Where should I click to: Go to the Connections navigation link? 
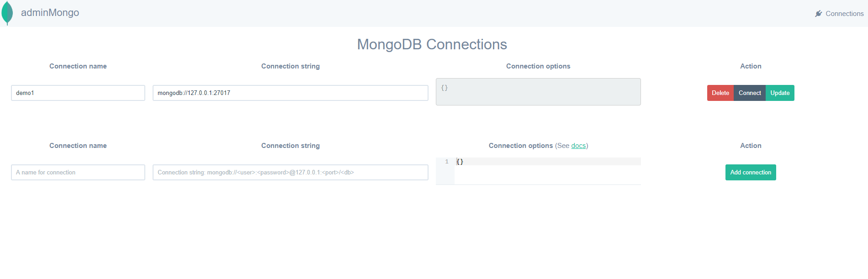[x=844, y=14]
